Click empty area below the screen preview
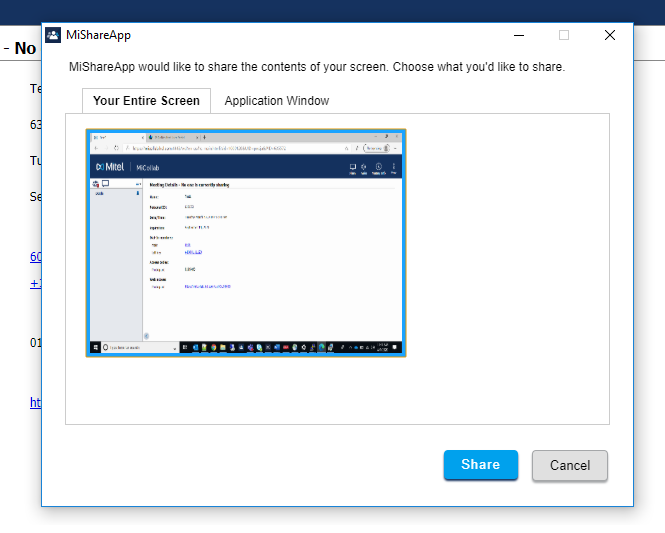The image size is (665, 533). click(x=337, y=392)
